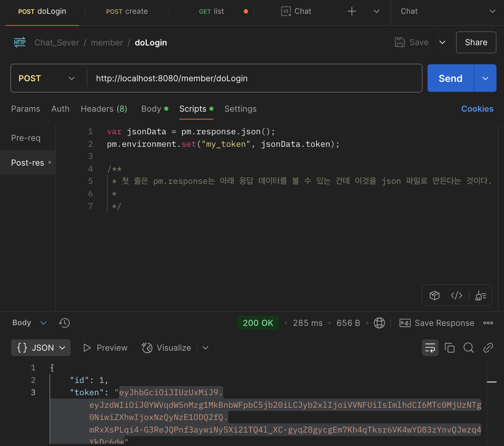Image resolution: width=504 pixels, height=446 pixels.
Task: Click the 656 B response size
Action: [x=348, y=323]
